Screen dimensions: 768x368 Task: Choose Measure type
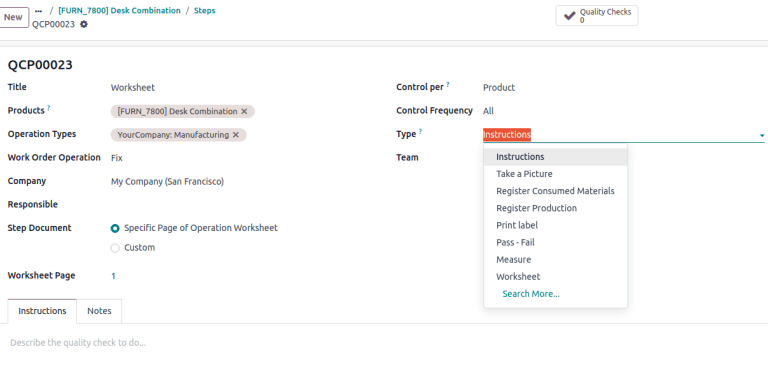point(555,260)
